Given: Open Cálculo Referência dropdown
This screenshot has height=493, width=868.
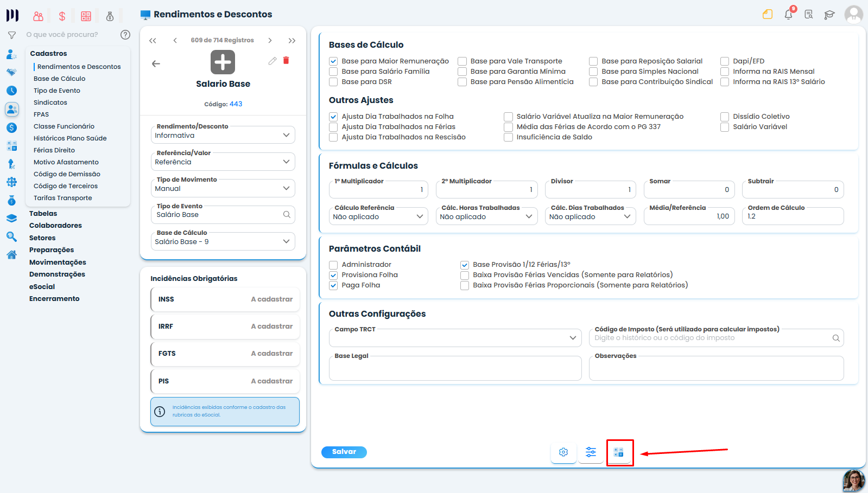Looking at the screenshot, I should pyautogui.click(x=378, y=216).
